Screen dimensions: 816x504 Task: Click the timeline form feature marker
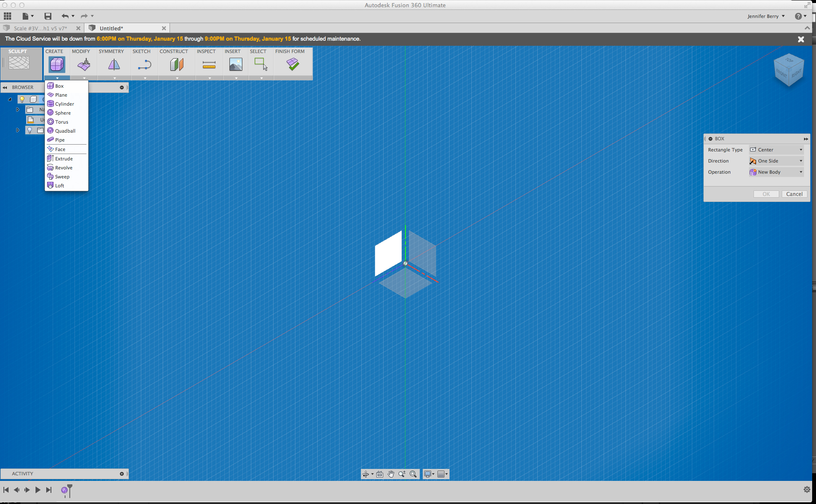(64, 490)
